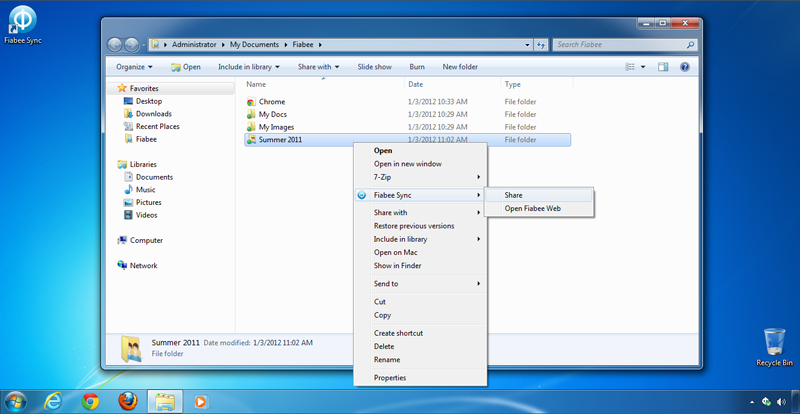Screen dimensions: 800x414
Task: Click the Fiabee Sync menu bubble icon
Action: tap(362, 195)
